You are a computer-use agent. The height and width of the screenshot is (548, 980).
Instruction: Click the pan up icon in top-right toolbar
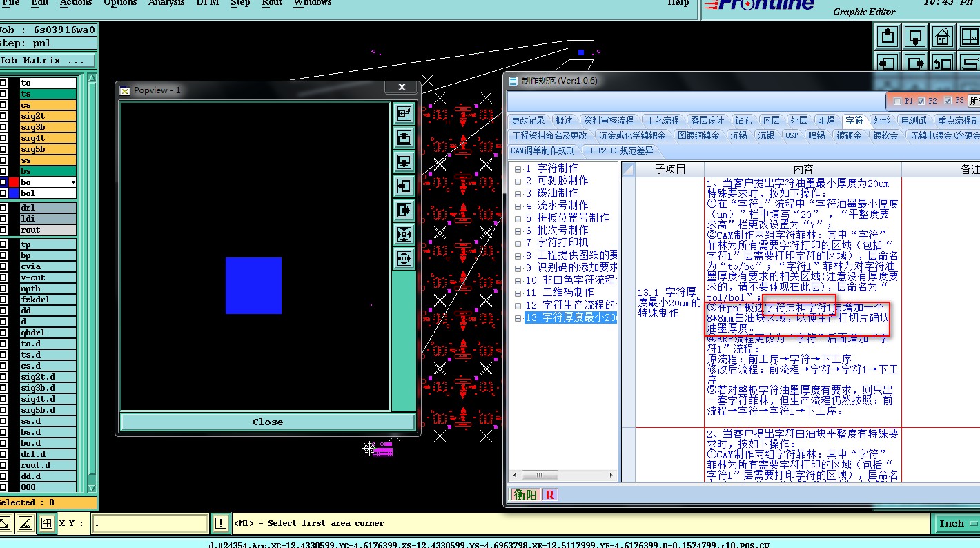pyautogui.click(x=889, y=36)
